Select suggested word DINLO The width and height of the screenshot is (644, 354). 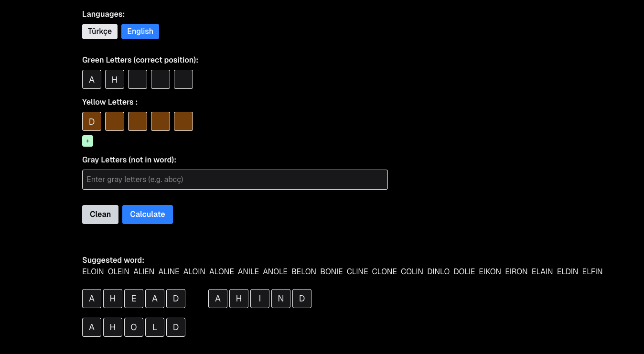[438, 271]
